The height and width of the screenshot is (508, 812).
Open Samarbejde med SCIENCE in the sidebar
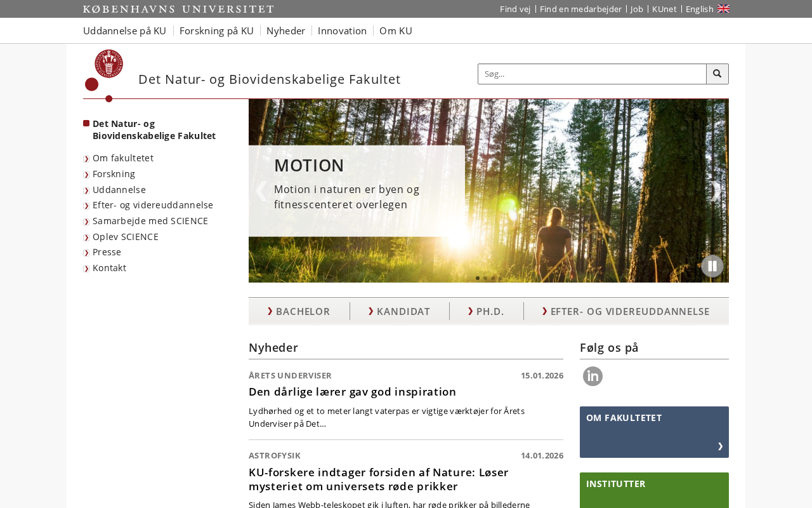tap(150, 221)
